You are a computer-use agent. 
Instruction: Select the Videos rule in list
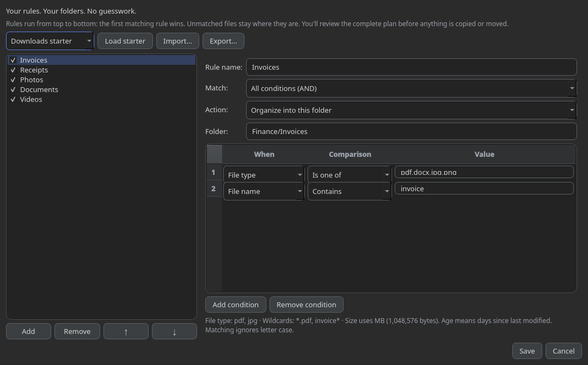point(102,99)
